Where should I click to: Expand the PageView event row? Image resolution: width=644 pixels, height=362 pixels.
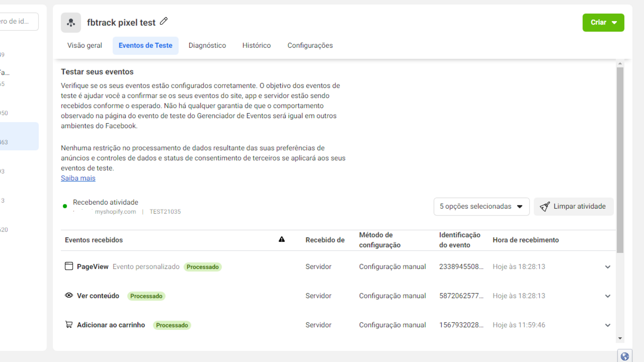(608, 267)
